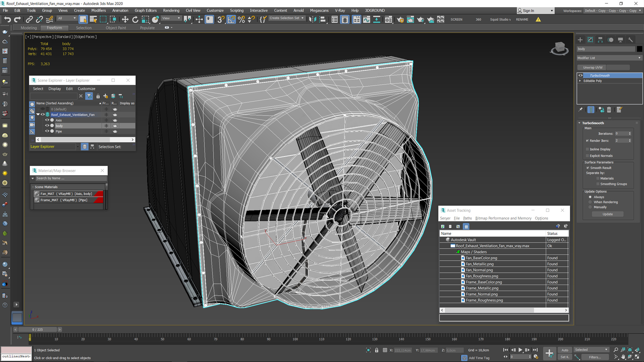Image resolution: width=644 pixels, height=362 pixels.
Task: Enable the Explicit Normals checkbox
Action: tap(587, 156)
